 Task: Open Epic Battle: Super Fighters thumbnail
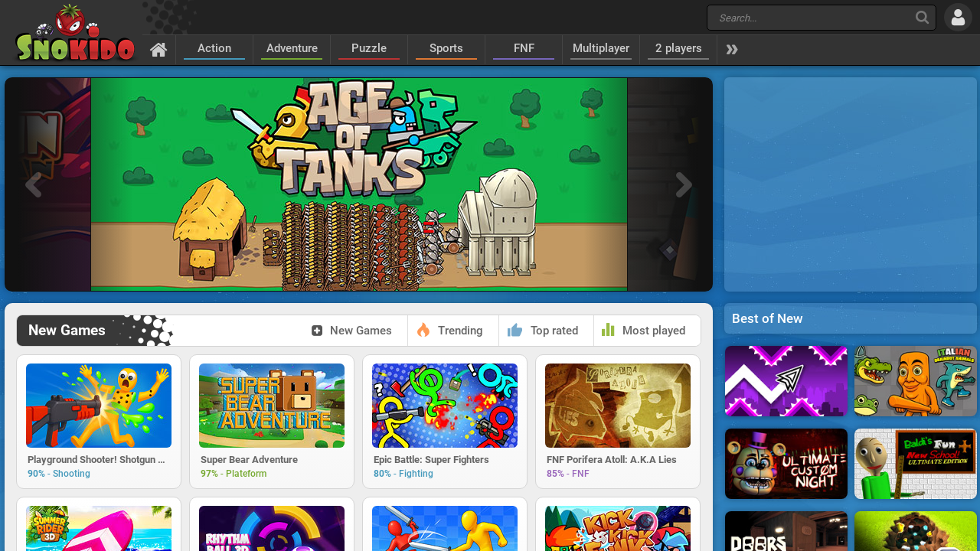(x=445, y=406)
